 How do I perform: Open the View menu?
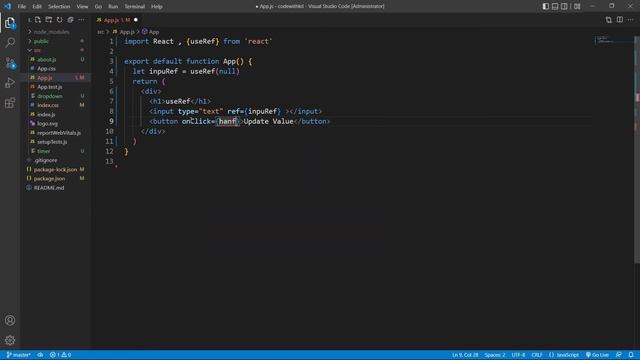point(82,7)
